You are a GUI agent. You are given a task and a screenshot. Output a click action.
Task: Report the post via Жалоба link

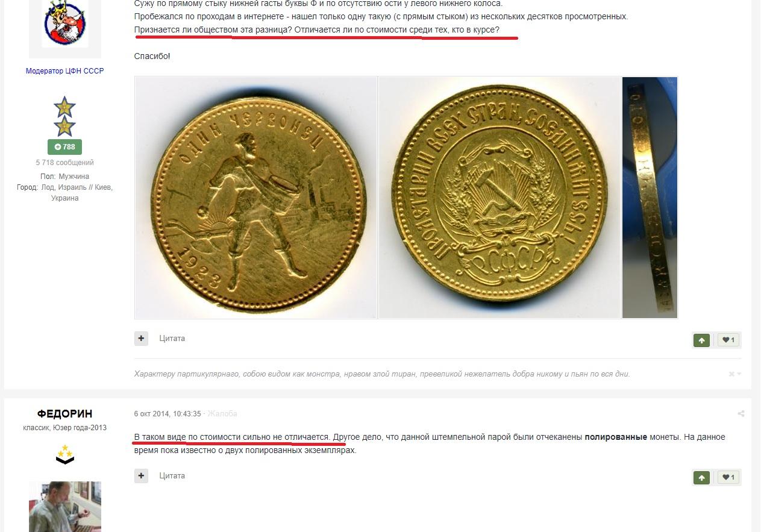click(222, 414)
